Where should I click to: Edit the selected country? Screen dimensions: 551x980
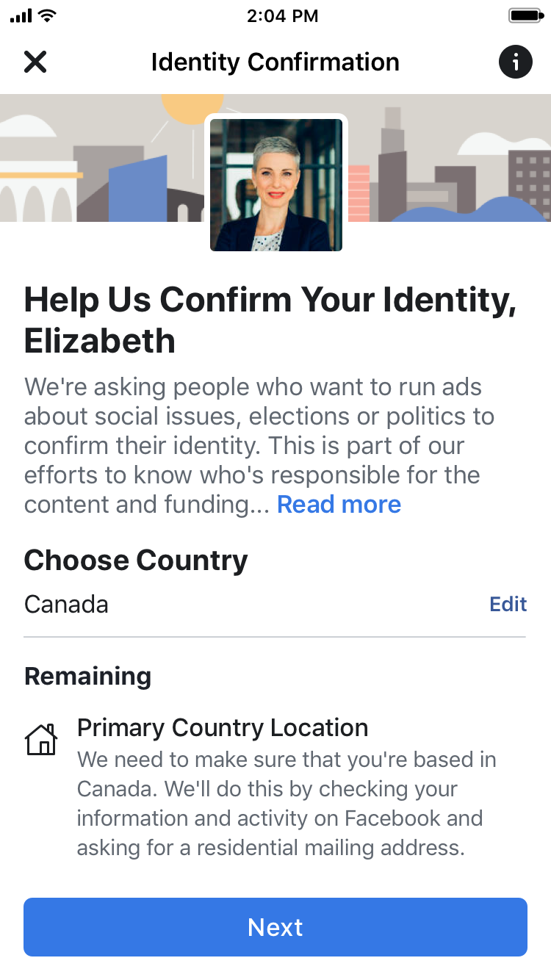[508, 604]
